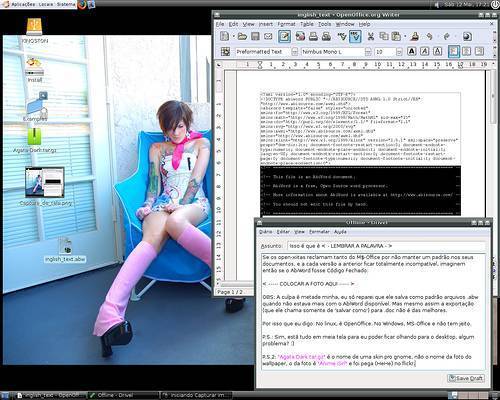Click volume speaker icon in top panel
500x400 pixels.
coord(438,5)
